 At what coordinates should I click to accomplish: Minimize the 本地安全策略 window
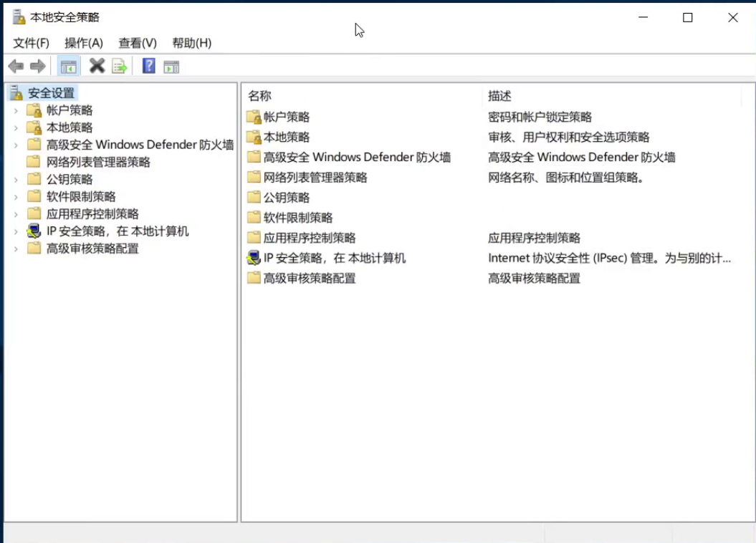click(643, 17)
